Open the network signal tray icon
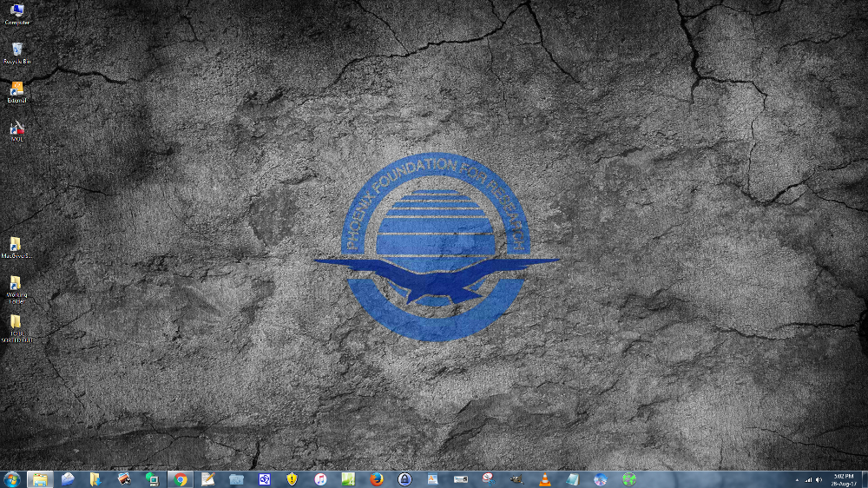 tap(808, 480)
